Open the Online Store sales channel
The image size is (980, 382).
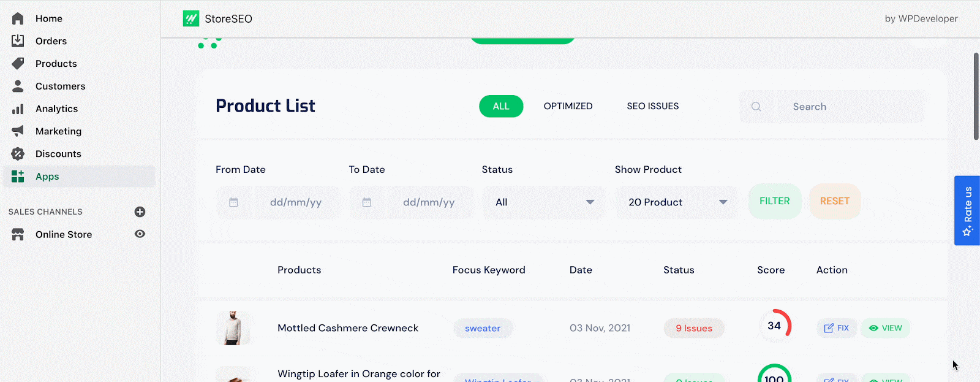point(64,234)
